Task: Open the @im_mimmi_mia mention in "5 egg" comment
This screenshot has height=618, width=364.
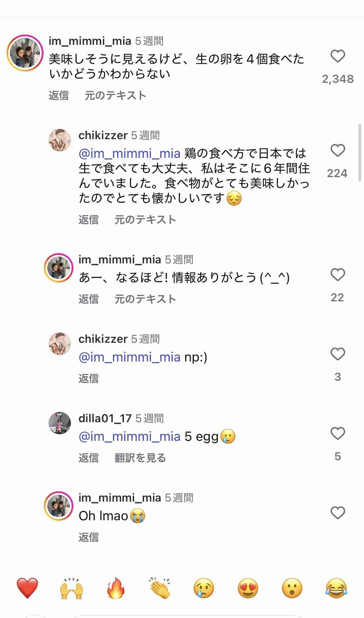Action: [129, 436]
